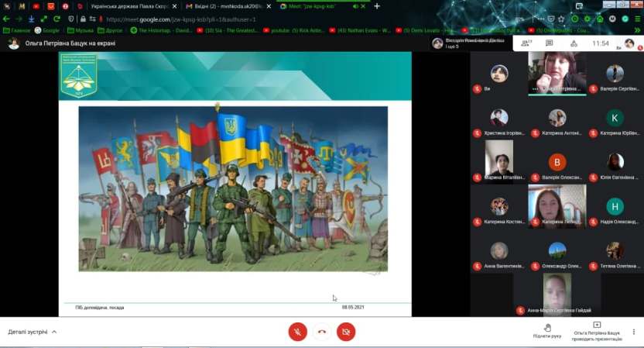This screenshot has height=348, width=644.
Task: Hang up with the end call button
Action: click(321, 332)
